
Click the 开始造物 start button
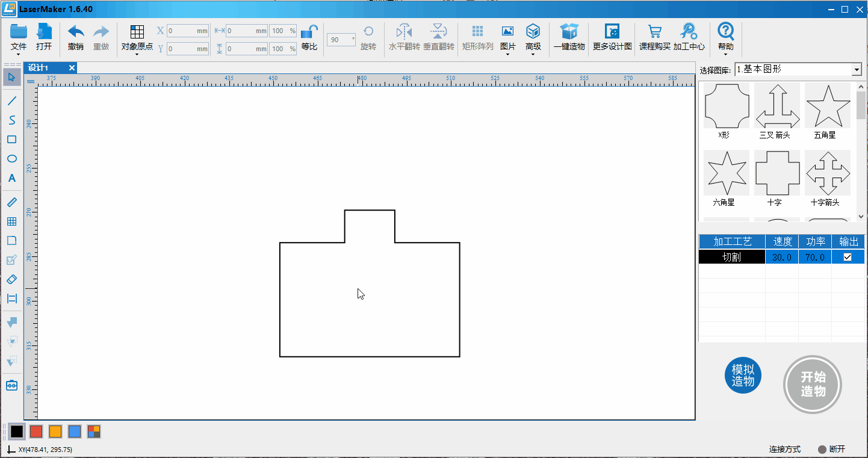coord(813,384)
